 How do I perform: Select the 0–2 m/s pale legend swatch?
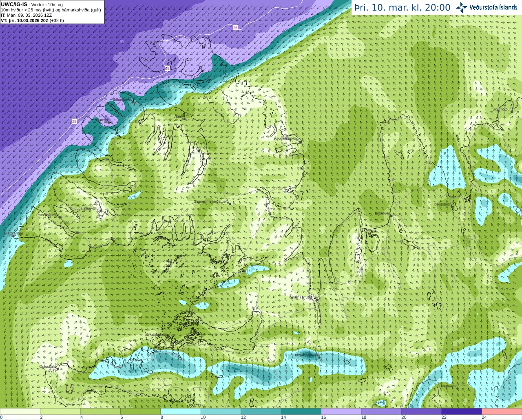pyautogui.click(x=20, y=411)
